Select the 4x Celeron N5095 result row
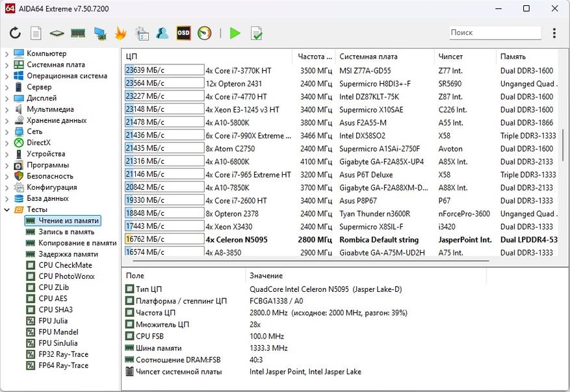570x392 pixels. tap(341, 240)
